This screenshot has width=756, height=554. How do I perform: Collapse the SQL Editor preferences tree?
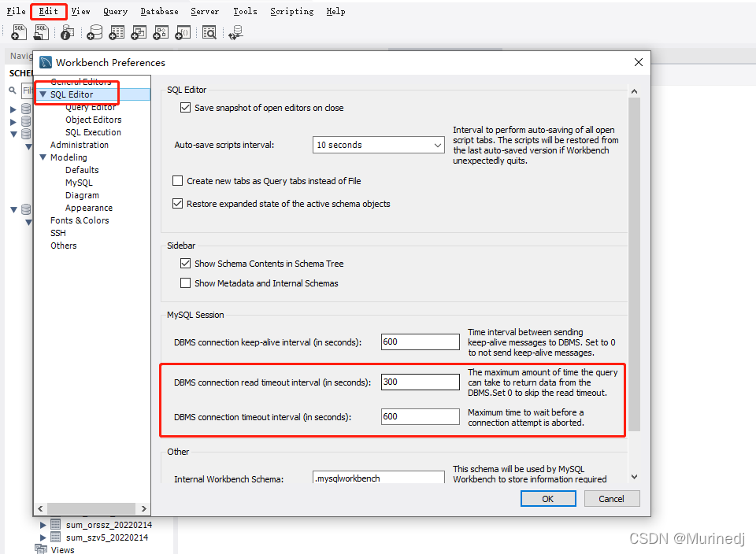pos(43,93)
